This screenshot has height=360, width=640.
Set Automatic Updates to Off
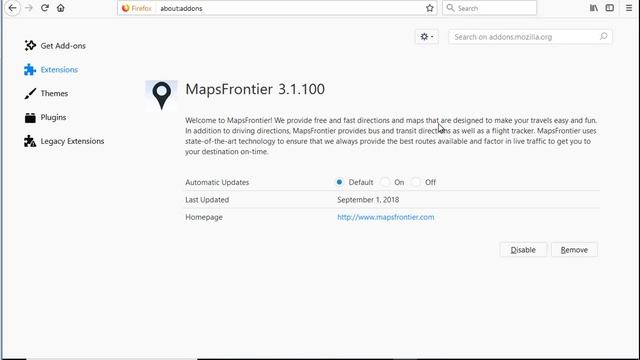coord(416,182)
